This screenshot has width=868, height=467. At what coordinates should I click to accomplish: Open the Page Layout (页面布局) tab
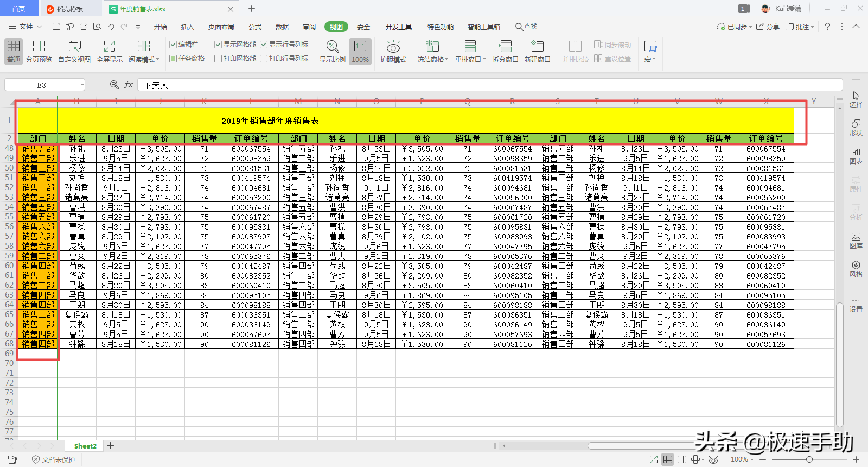point(221,27)
